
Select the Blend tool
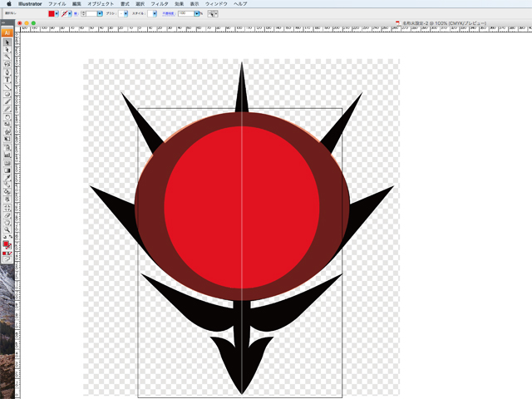tap(7, 185)
